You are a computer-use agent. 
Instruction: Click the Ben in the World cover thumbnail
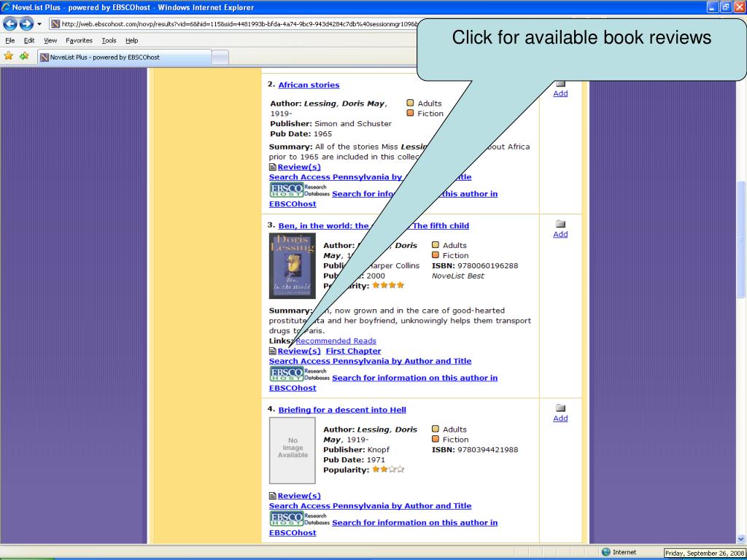tap(292, 265)
